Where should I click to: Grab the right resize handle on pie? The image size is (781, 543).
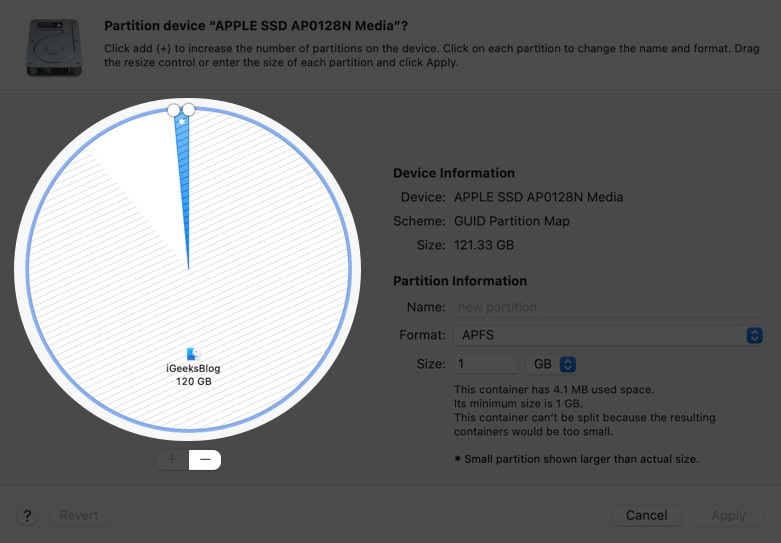188,110
